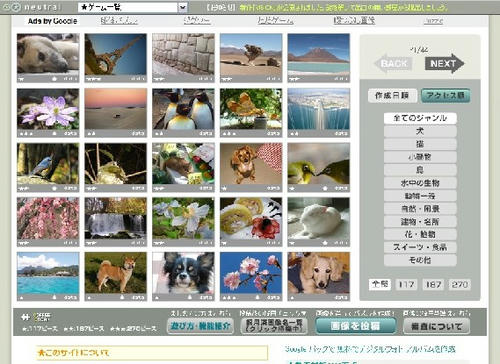Open the penguins puzzle thumbnail
Viewport: 500px width, 364px height.
point(184,110)
